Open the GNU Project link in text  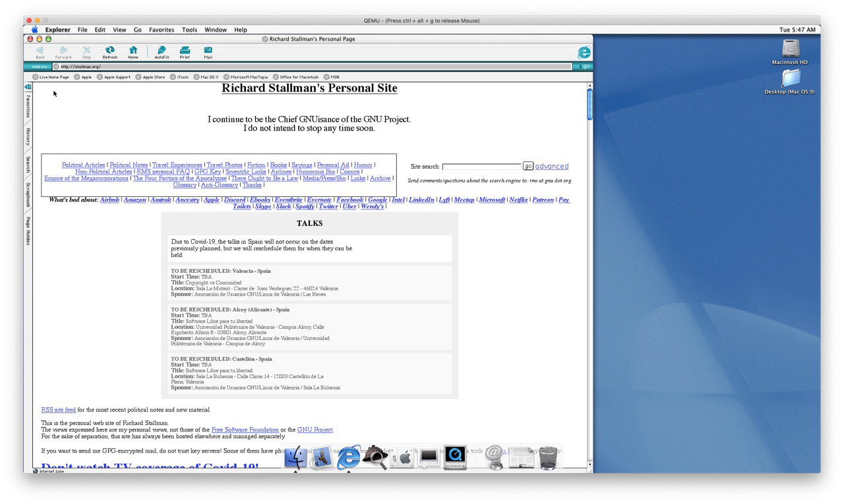pyautogui.click(x=315, y=430)
